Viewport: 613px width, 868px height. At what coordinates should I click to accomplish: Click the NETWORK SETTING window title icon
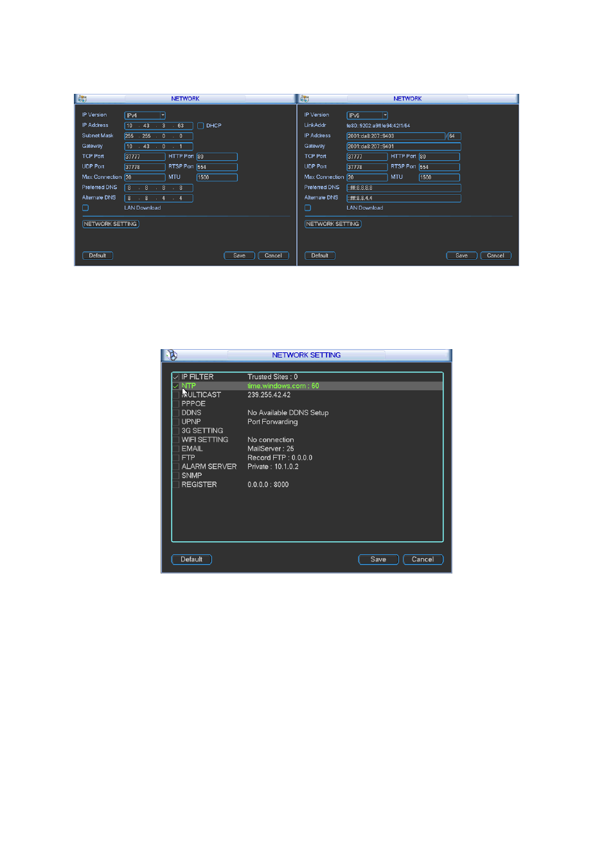tap(172, 355)
